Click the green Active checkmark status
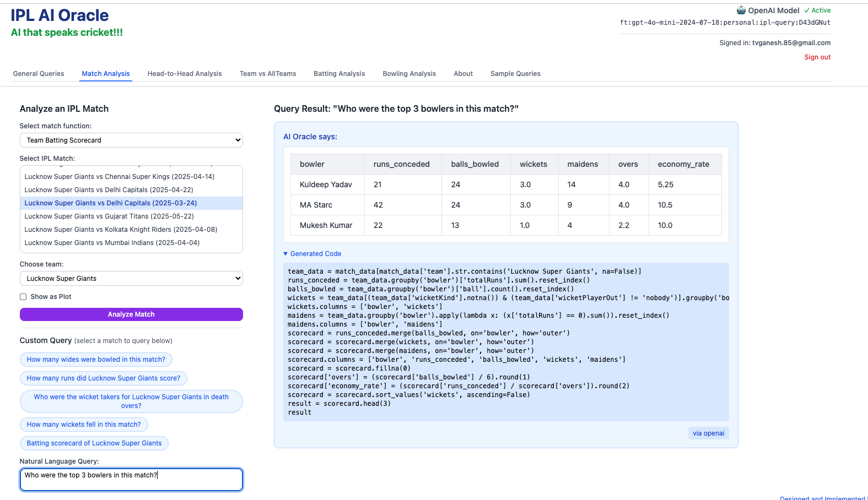Image resolution: width=868 pixels, height=500 pixels. tap(817, 10)
